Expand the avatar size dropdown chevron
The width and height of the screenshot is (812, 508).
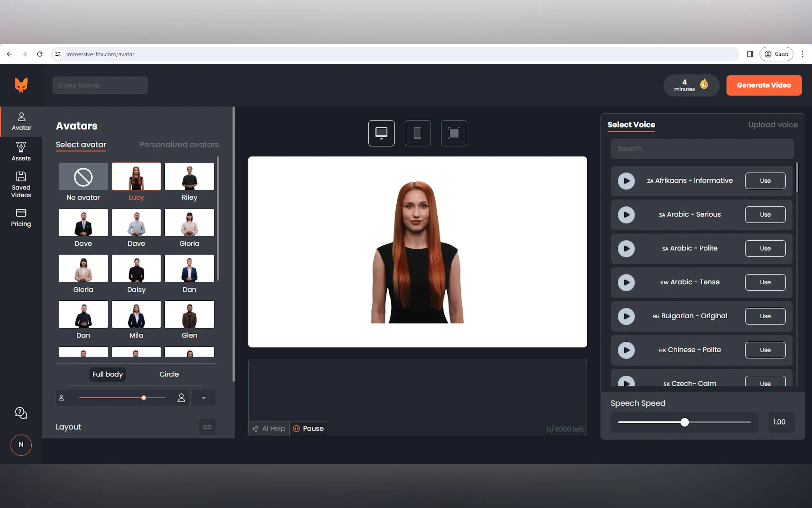(203, 397)
